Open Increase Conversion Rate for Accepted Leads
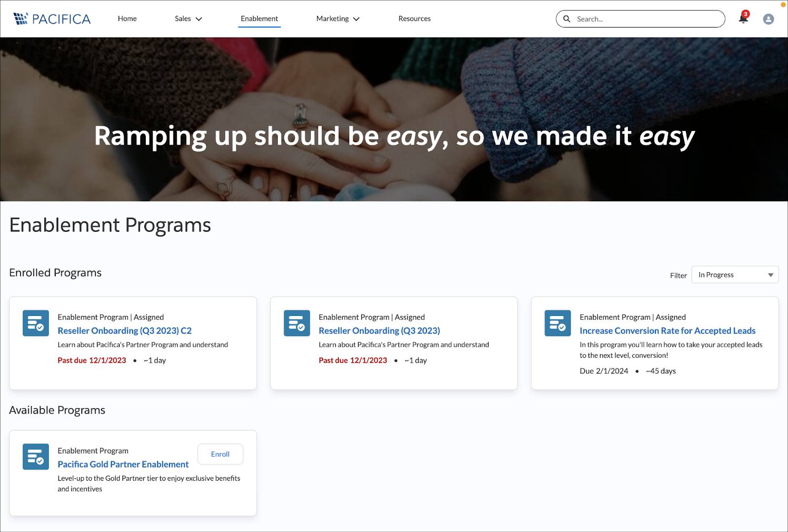The height and width of the screenshot is (532, 788). click(667, 331)
